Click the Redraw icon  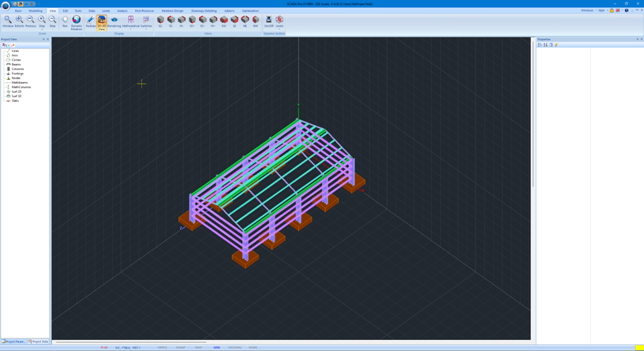coord(90,22)
